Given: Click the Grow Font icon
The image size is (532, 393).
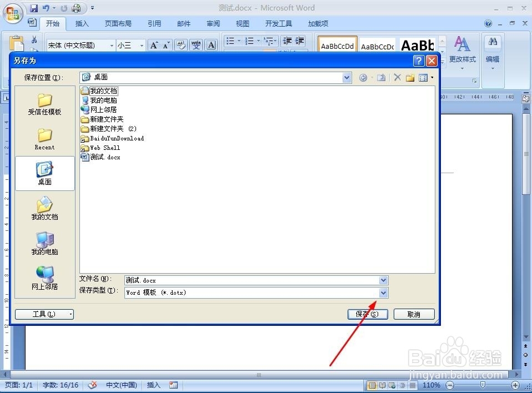Looking at the screenshot, I should [x=154, y=45].
